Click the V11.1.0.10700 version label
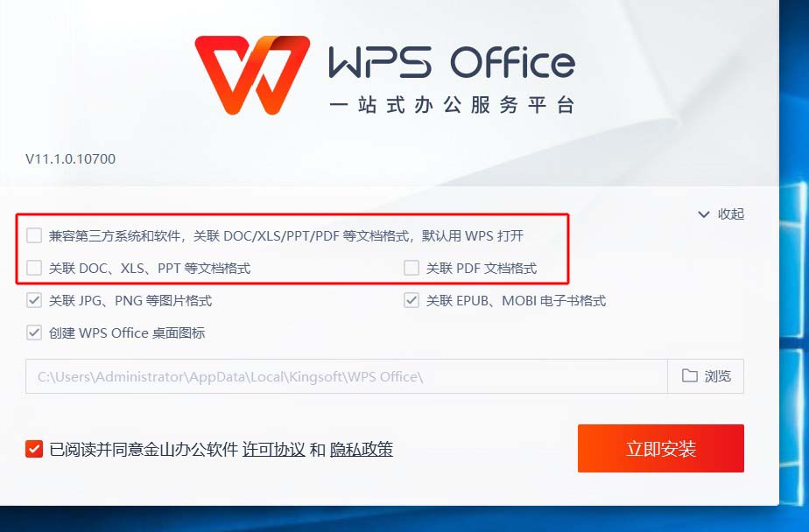This screenshot has width=809, height=532. (x=71, y=158)
